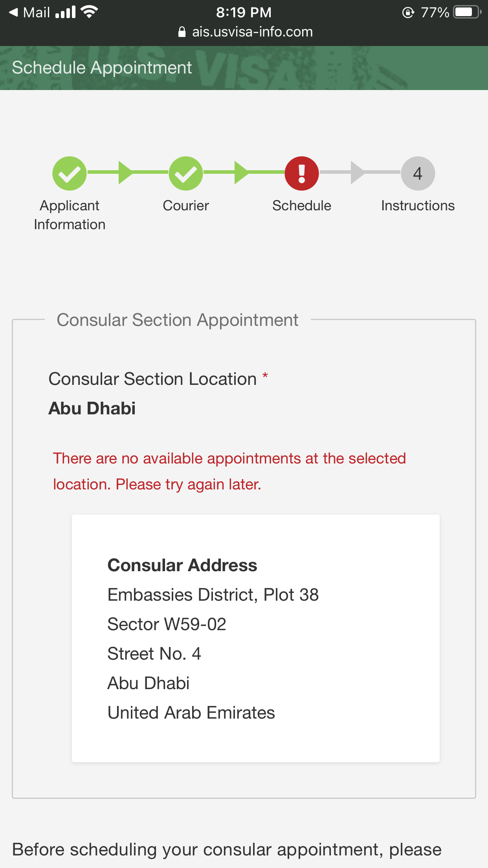Tap the orientation lock status icon
The height and width of the screenshot is (868, 488).
(x=408, y=13)
